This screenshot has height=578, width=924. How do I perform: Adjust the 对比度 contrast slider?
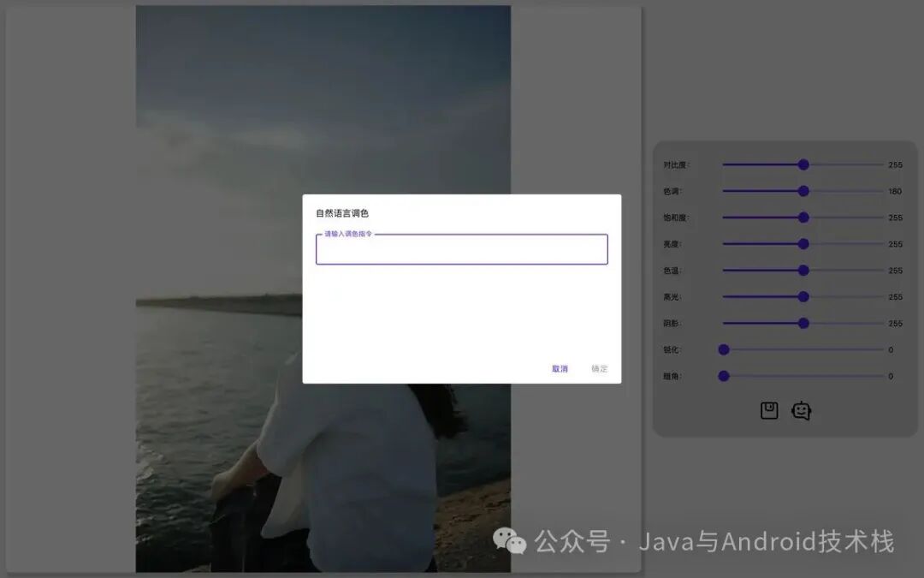pyautogui.click(x=803, y=164)
